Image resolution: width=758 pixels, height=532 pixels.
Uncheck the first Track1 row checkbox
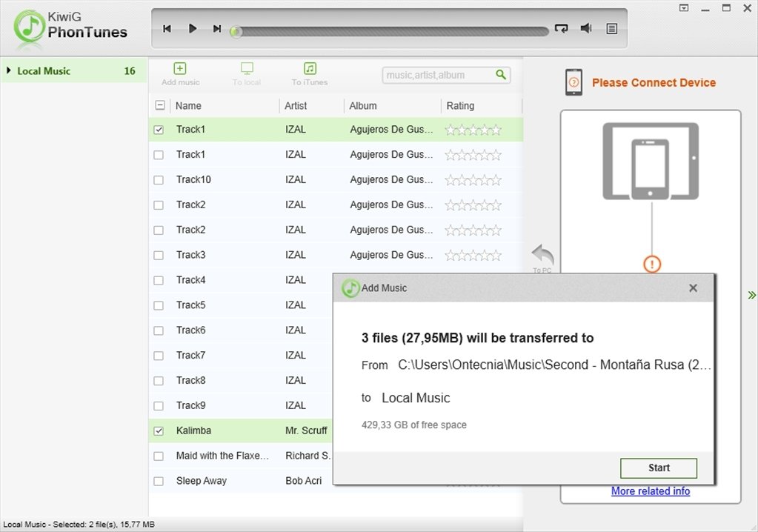click(x=159, y=130)
